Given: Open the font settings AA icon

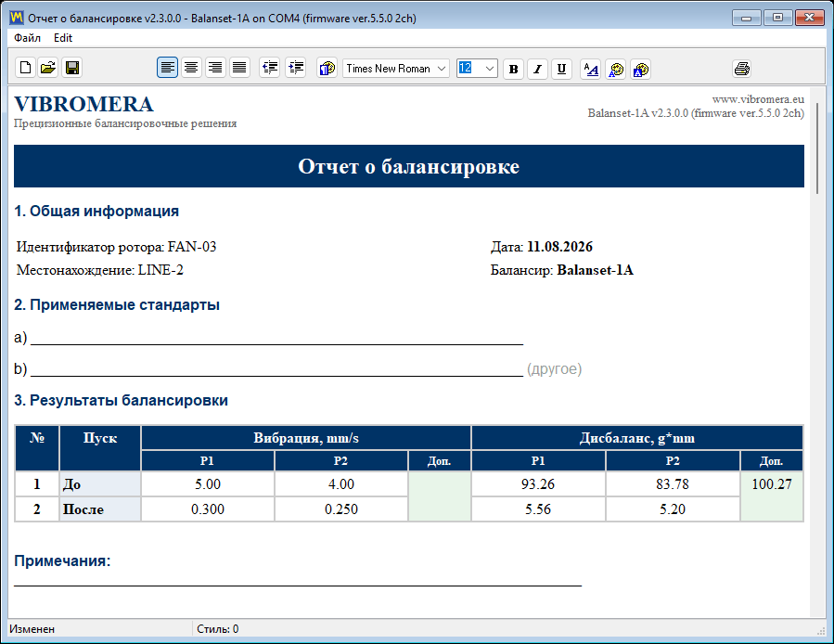Looking at the screenshot, I should click(590, 70).
